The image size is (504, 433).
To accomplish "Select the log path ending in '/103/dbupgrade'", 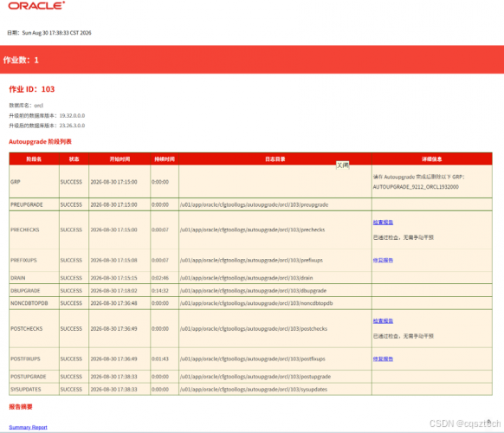I will (253, 291).
